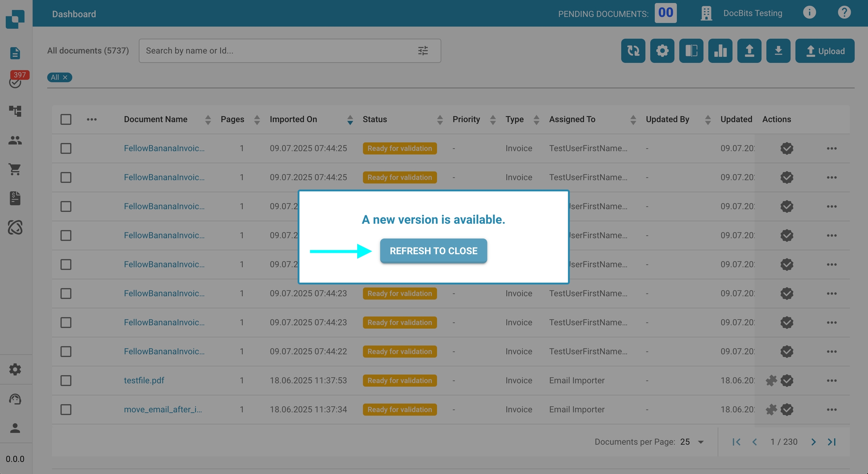
Task: Check the move_email_after_i row checkbox
Action: (x=66, y=410)
